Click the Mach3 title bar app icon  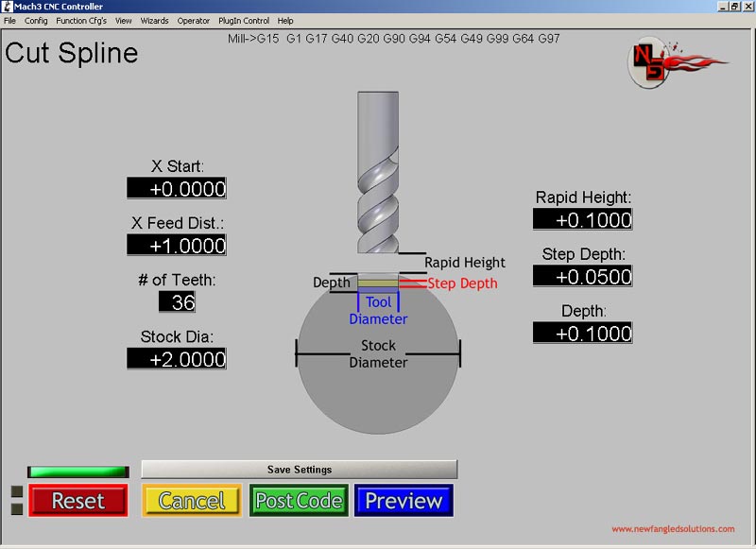pyautogui.click(x=8, y=7)
